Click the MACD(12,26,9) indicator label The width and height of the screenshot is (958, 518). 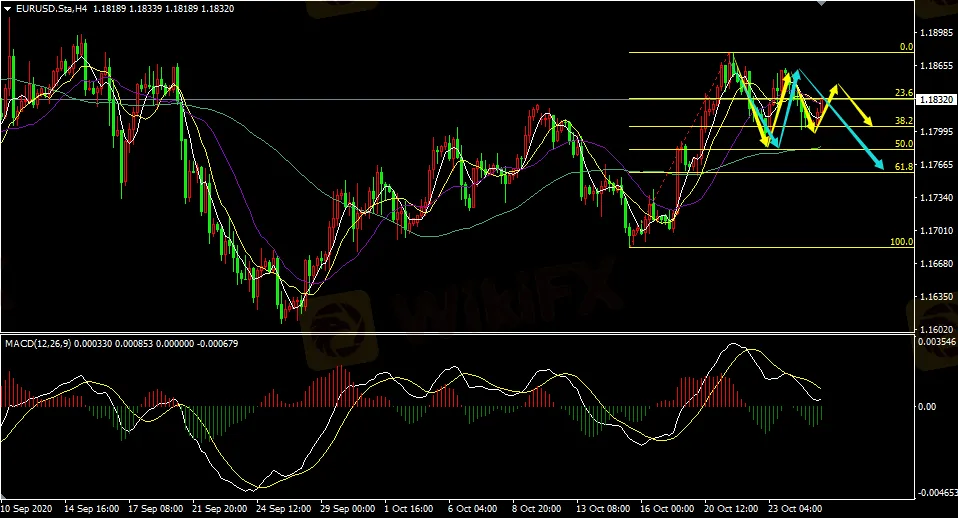click(40, 344)
